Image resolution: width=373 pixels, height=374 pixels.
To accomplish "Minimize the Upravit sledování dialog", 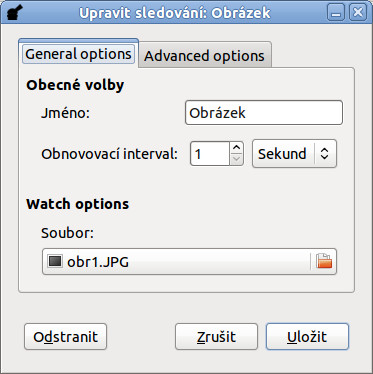I will 336,13.
